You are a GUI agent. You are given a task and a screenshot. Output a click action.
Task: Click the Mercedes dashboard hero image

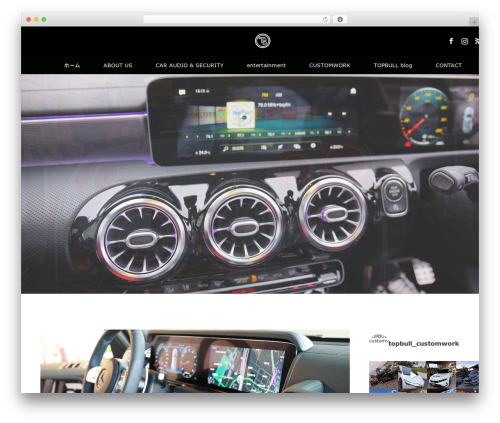pyautogui.click(x=250, y=184)
